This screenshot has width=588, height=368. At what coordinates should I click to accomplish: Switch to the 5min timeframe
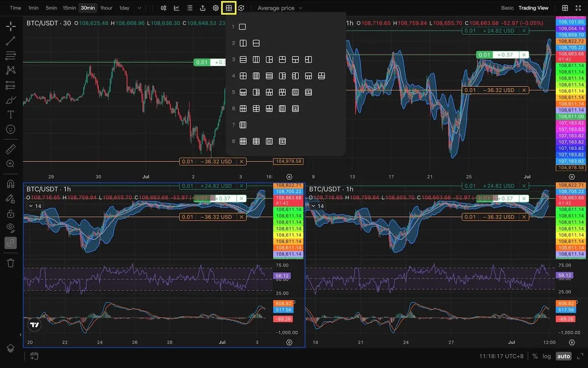(x=51, y=8)
